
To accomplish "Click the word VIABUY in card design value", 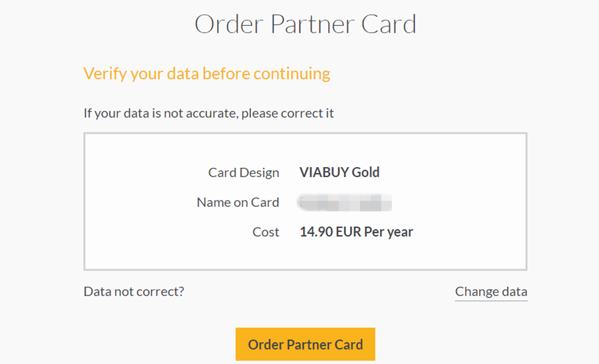I will [x=323, y=173].
